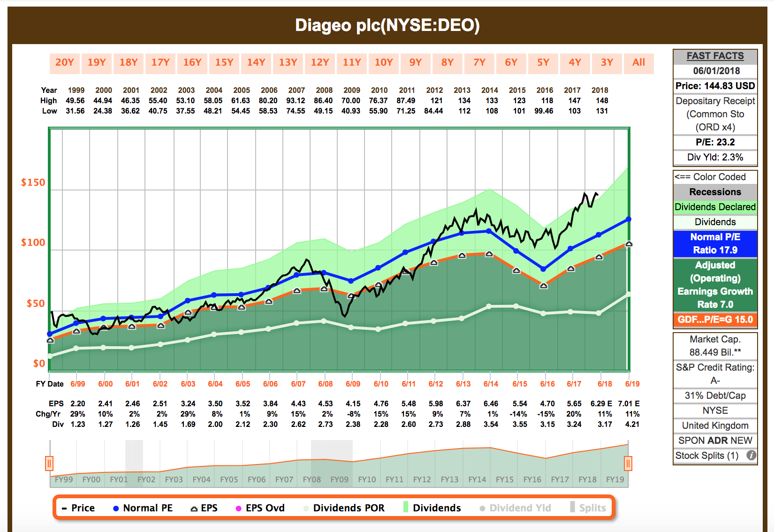Select the 10Y time range
774x532 pixels.
(384, 63)
